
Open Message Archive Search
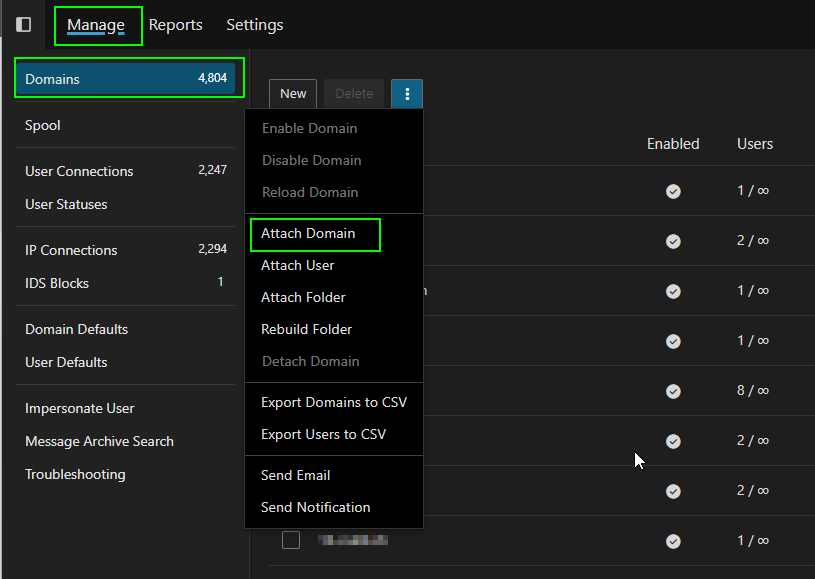point(99,442)
